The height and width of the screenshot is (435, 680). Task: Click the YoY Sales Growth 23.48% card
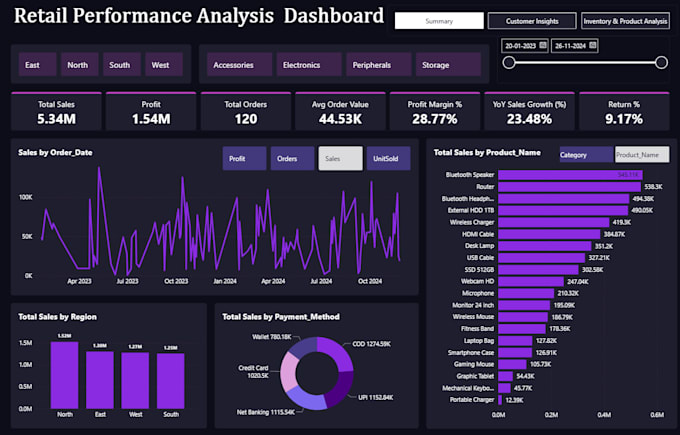[x=529, y=111]
